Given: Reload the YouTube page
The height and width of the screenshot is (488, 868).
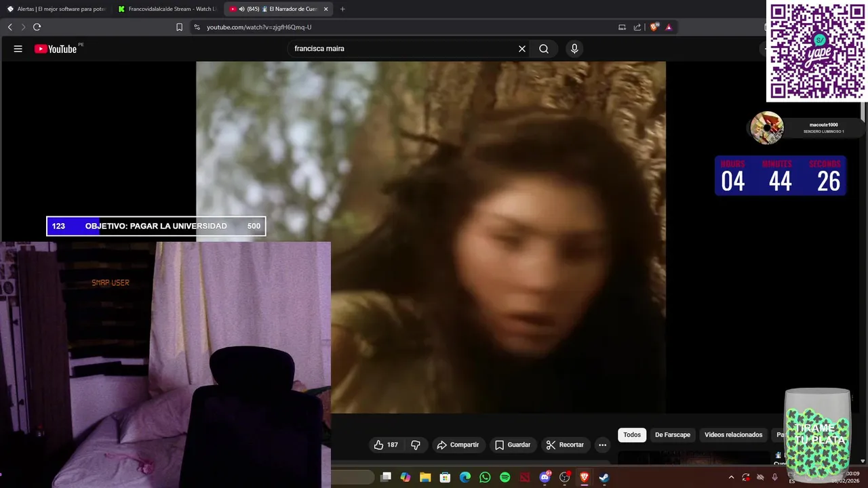Looking at the screenshot, I should 37,27.
